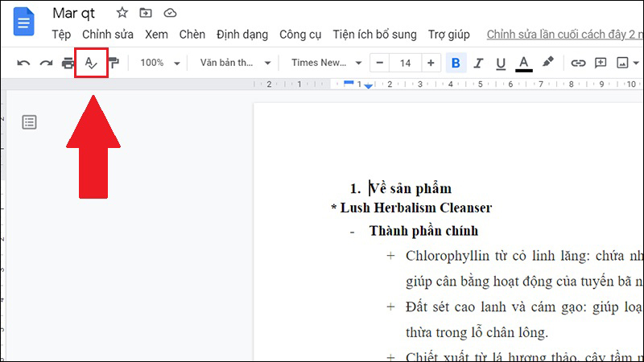Open the text color picker
The height and width of the screenshot is (362, 644).
click(x=524, y=64)
